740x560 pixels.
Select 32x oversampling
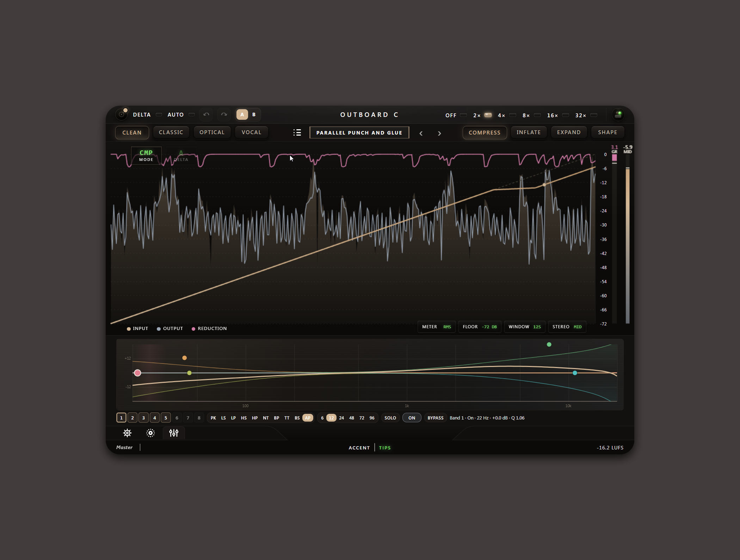[594, 115]
